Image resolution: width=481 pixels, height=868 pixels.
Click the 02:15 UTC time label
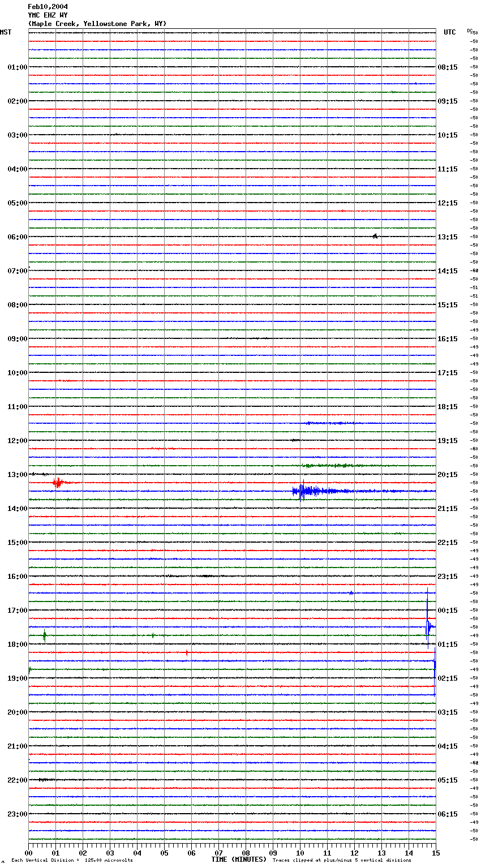pos(448,678)
